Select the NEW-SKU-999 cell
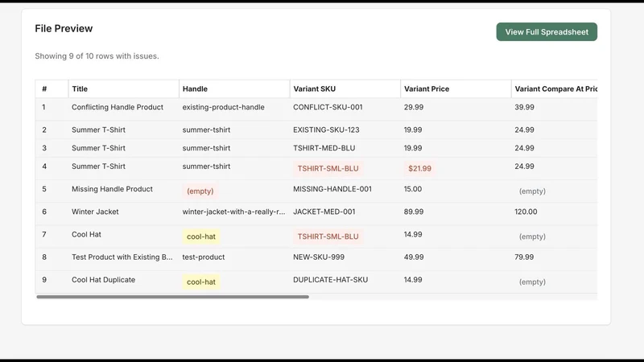 click(x=319, y=257)
